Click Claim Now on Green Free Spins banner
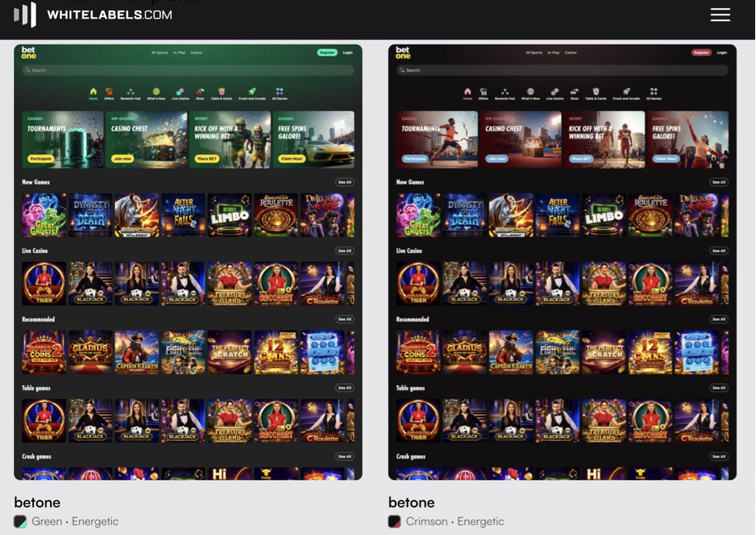 pos(292,159)
